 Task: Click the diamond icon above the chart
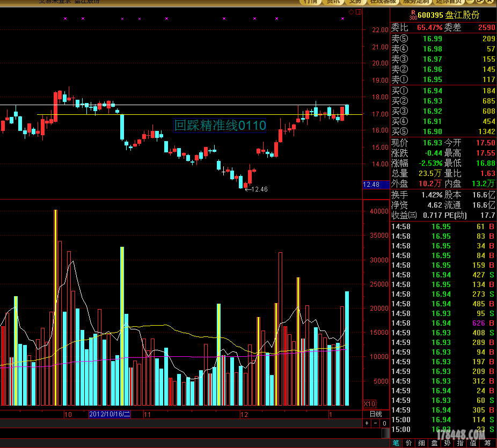351,11
